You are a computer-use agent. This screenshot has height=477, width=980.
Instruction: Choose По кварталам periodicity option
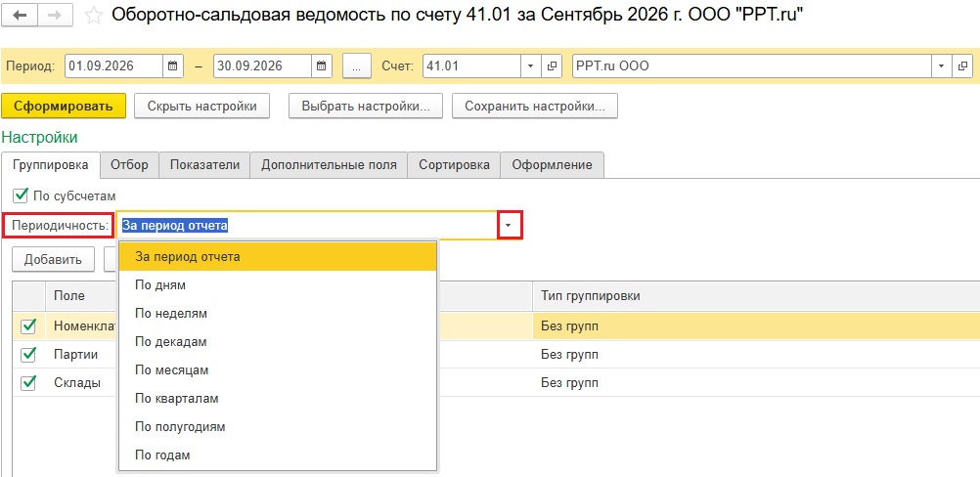(278, 399)
